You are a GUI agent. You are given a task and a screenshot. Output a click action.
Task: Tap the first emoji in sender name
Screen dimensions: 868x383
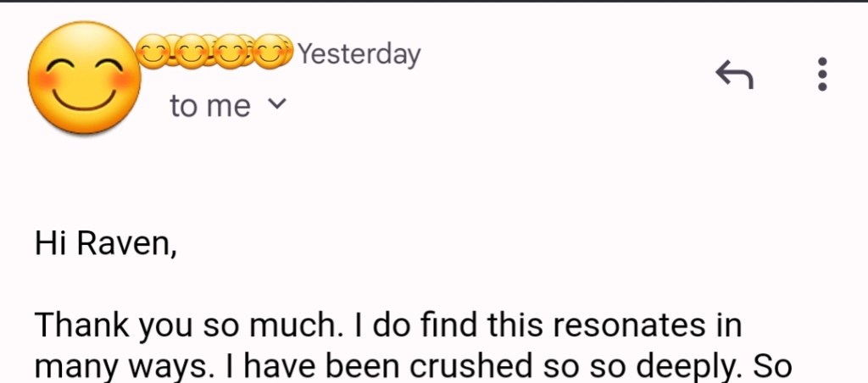[153, 53]
